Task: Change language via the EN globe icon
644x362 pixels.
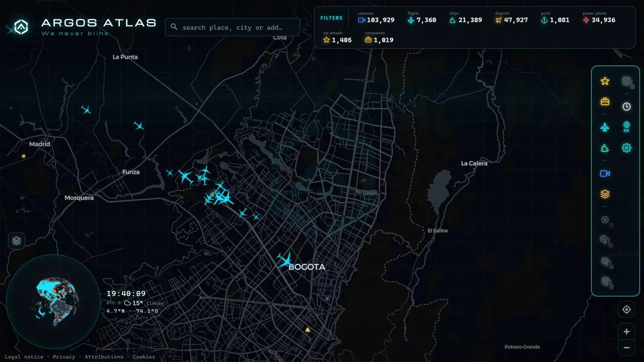Action: (x=627, y=127)
